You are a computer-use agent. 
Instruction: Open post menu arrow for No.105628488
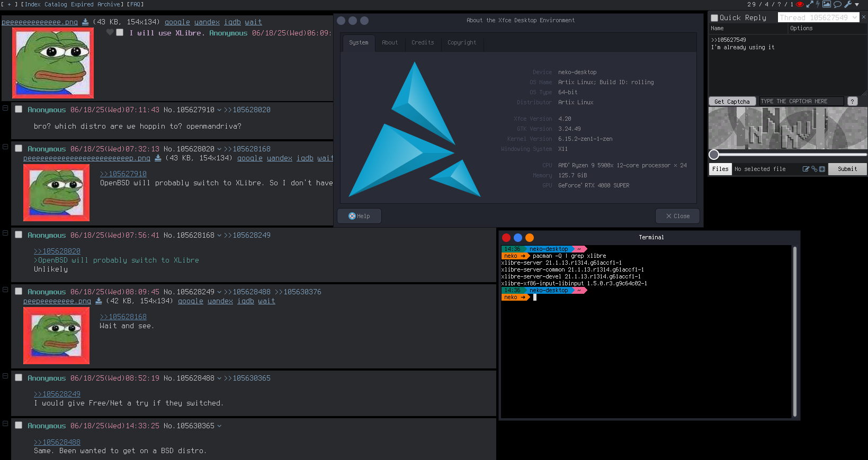219,378
